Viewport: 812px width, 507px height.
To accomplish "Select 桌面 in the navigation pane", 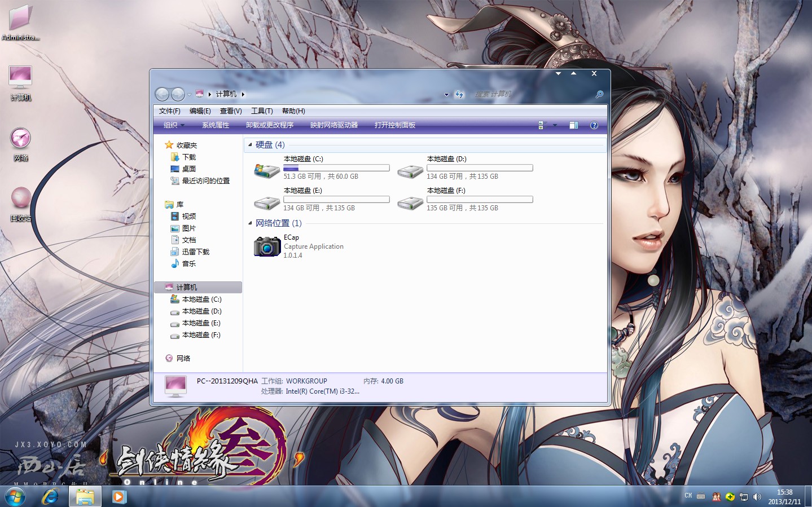I will pyautogui.click(x=183, y=169).
